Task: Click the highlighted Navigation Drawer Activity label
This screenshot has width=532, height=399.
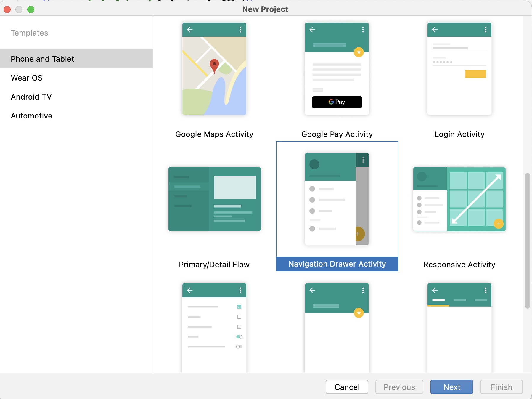Action: coord(337,264)
